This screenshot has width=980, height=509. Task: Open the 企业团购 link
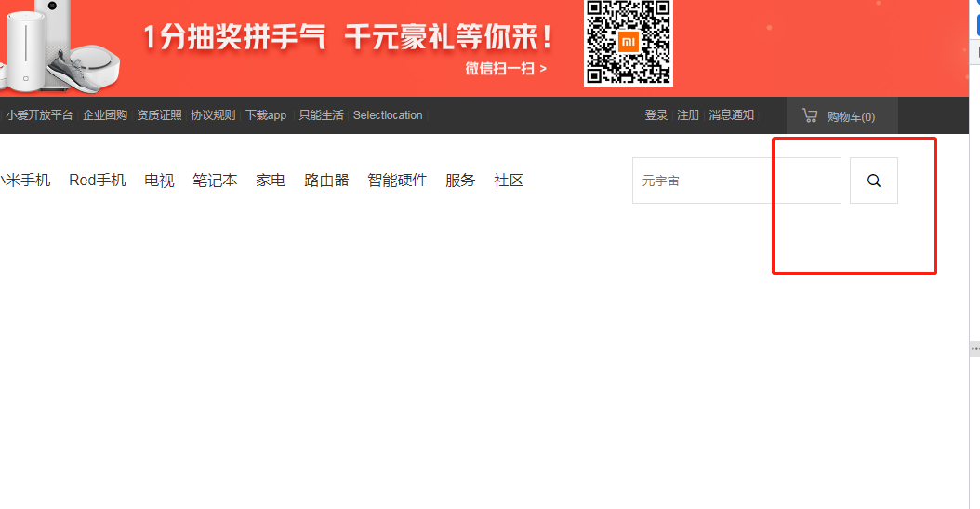click(105, 115)
